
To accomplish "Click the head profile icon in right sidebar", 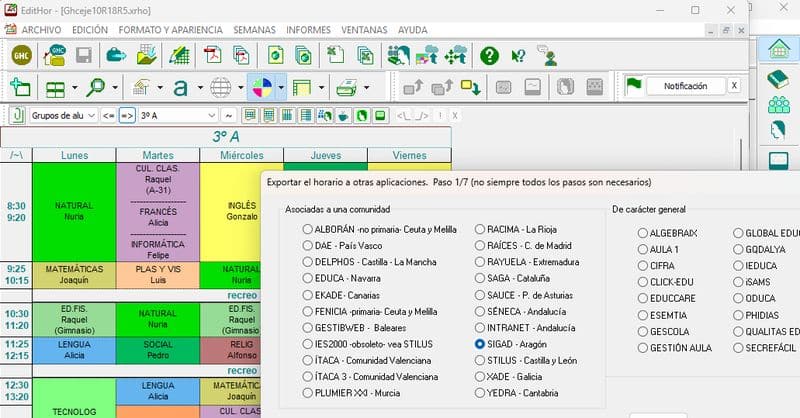I will click(x=778, y=131).
